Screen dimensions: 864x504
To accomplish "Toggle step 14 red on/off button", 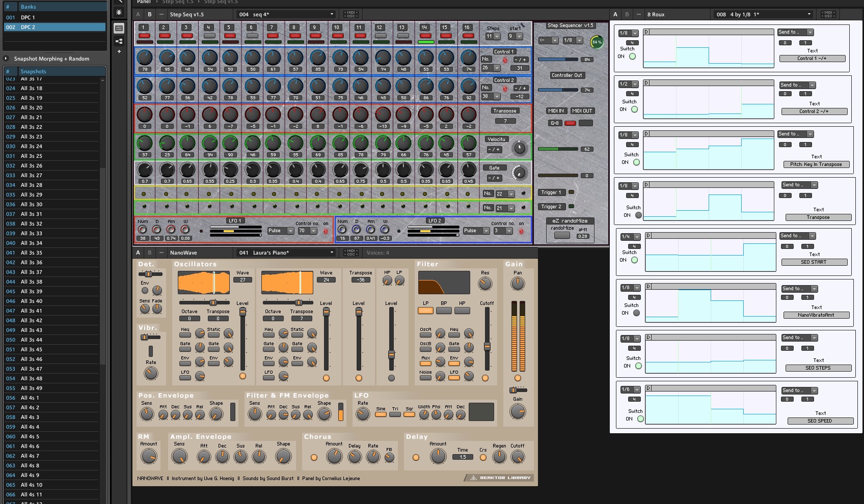I will coord(425,36).
